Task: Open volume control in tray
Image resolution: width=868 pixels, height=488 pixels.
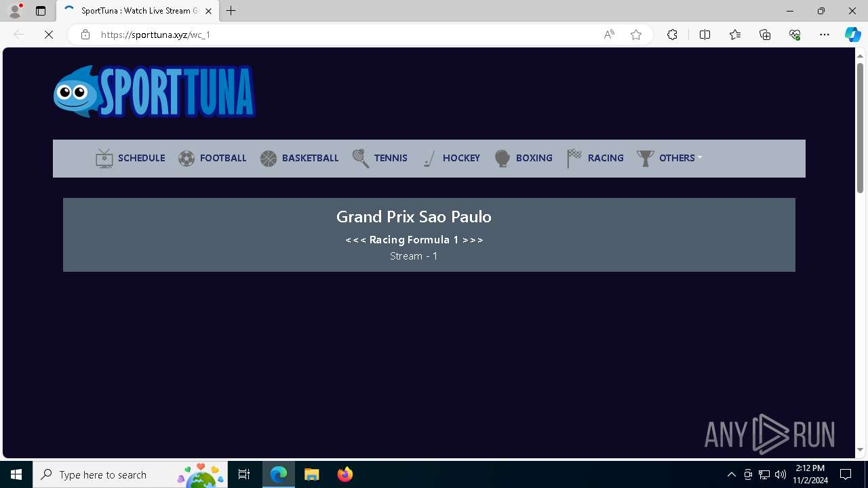Action: tap(781, 474)
